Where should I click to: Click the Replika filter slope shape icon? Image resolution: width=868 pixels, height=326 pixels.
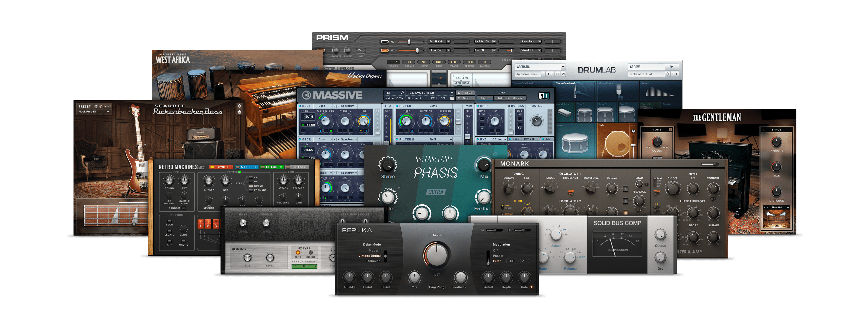[x=524, y=261]
